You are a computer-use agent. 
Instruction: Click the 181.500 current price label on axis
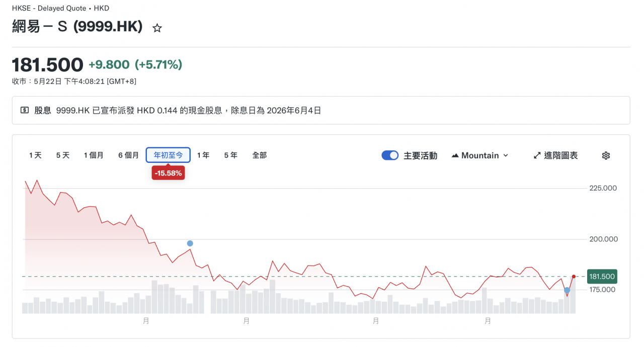(x=602, y=277)
